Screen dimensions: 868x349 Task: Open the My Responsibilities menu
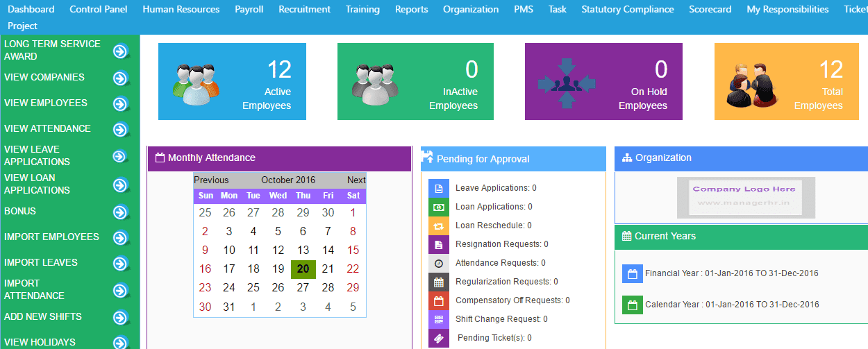tap(787, 9)
